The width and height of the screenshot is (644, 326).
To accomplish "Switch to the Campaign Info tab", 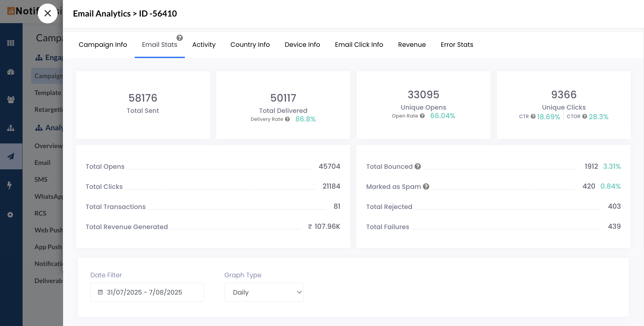I will point(103,45).
